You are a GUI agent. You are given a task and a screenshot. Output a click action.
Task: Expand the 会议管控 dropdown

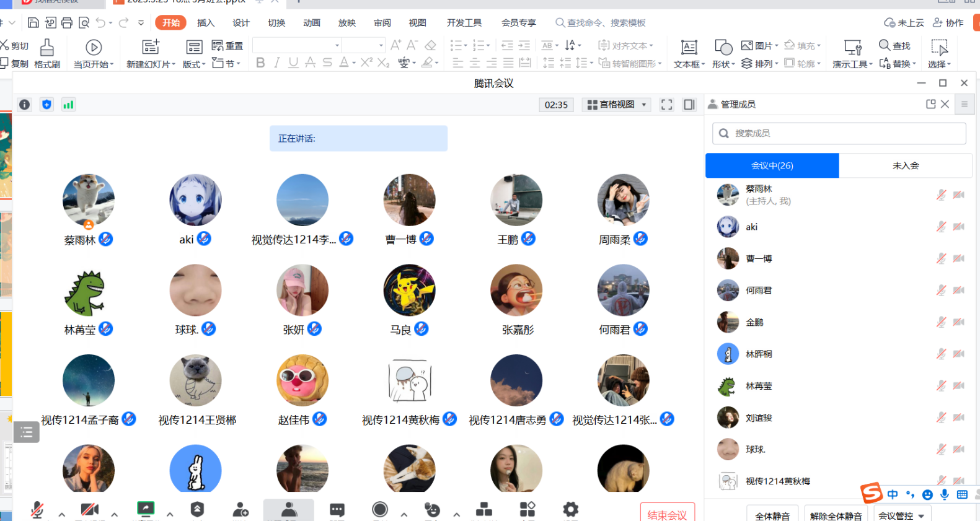click(x=901, y=515)
